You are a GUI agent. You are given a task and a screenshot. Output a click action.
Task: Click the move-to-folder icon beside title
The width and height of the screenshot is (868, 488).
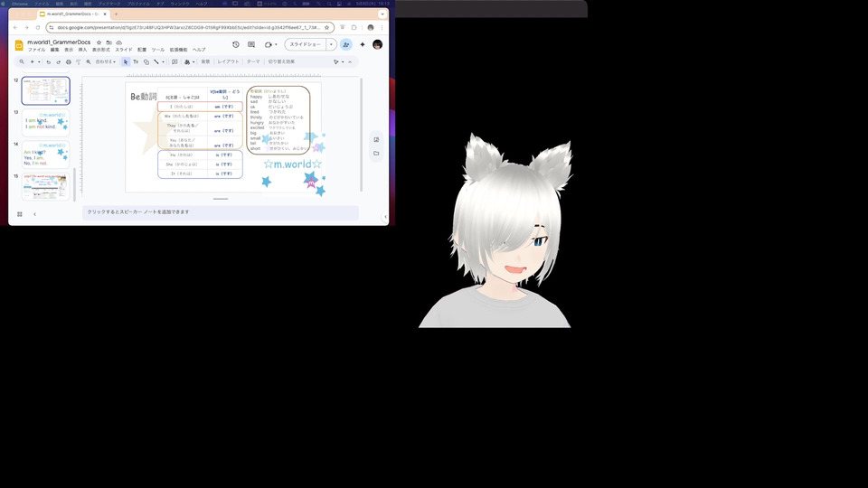coord(109,42)
